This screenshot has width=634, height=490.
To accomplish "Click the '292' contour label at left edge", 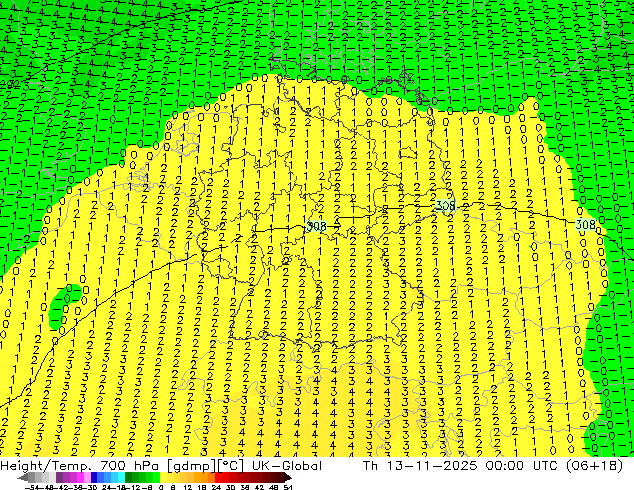I will pyautogui.click(x=8, y=84).
